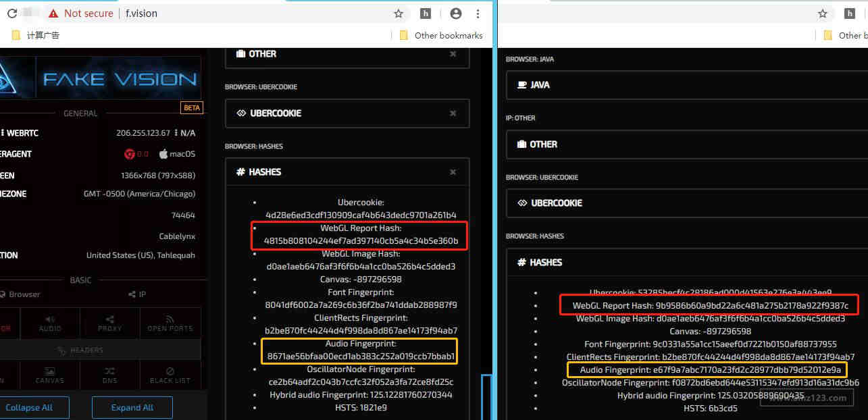868x420 pixels.
Task: Close the OTHER panel in left window
Action: (453, 54)
